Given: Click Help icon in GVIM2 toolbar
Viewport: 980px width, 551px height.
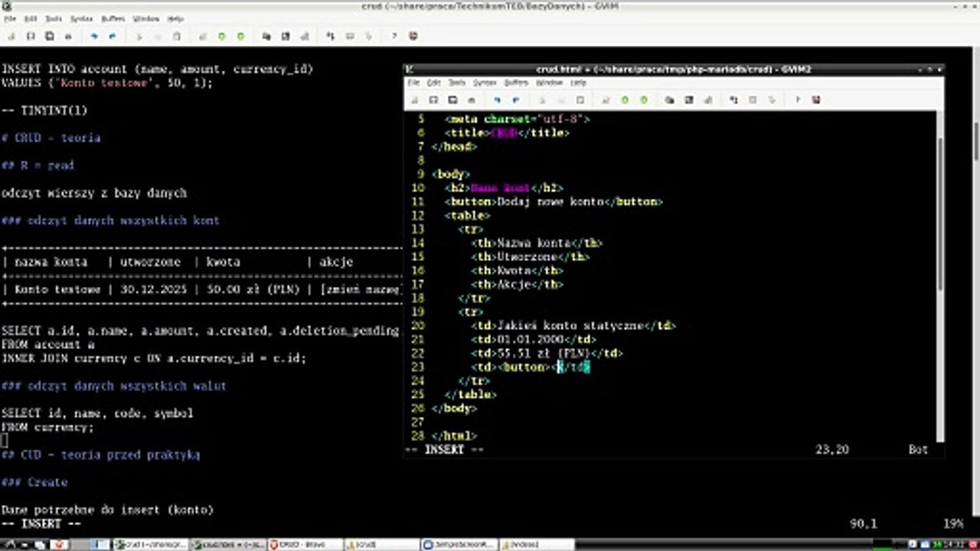Looking at the screenshot, I should click(x=797, y=100).
